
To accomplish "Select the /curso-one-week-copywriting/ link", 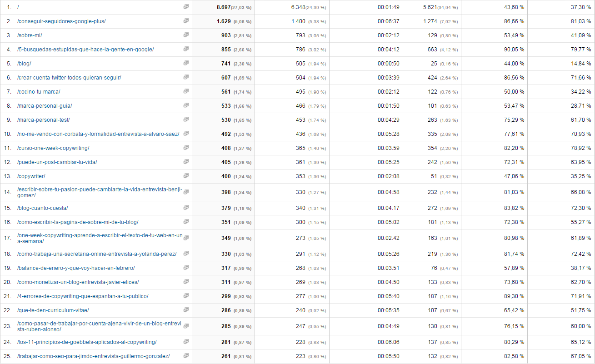I will pyautogui.click(x=53, y=148).
